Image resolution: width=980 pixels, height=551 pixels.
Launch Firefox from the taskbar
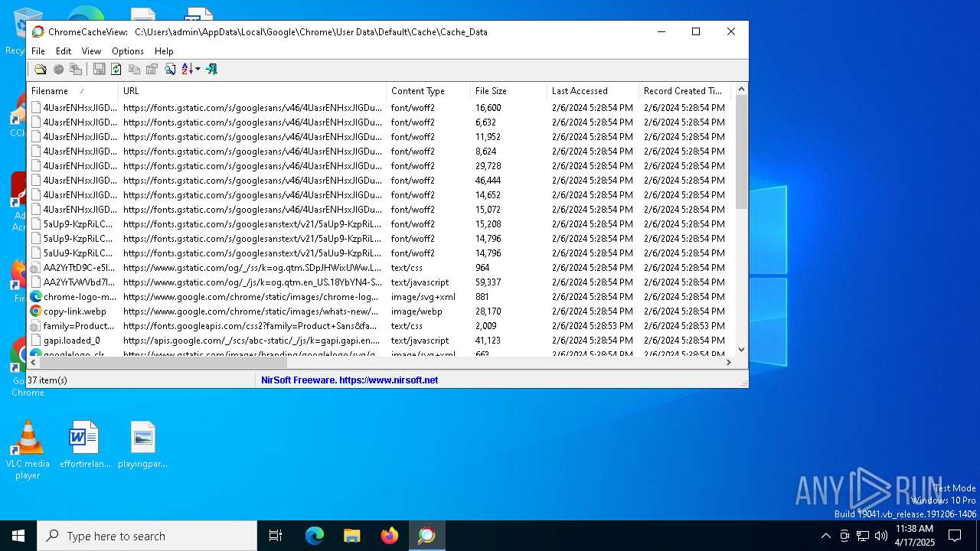(390, 536)
